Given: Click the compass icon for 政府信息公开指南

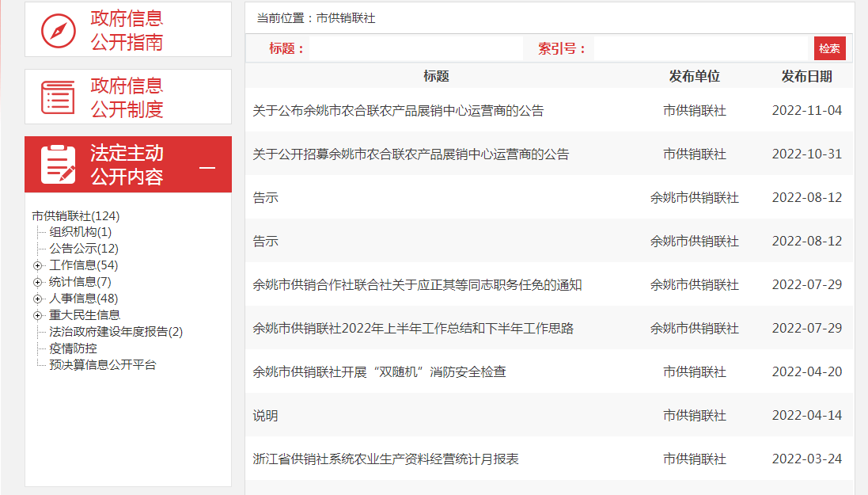Looking at the screenshot, I should pos(58,30).
